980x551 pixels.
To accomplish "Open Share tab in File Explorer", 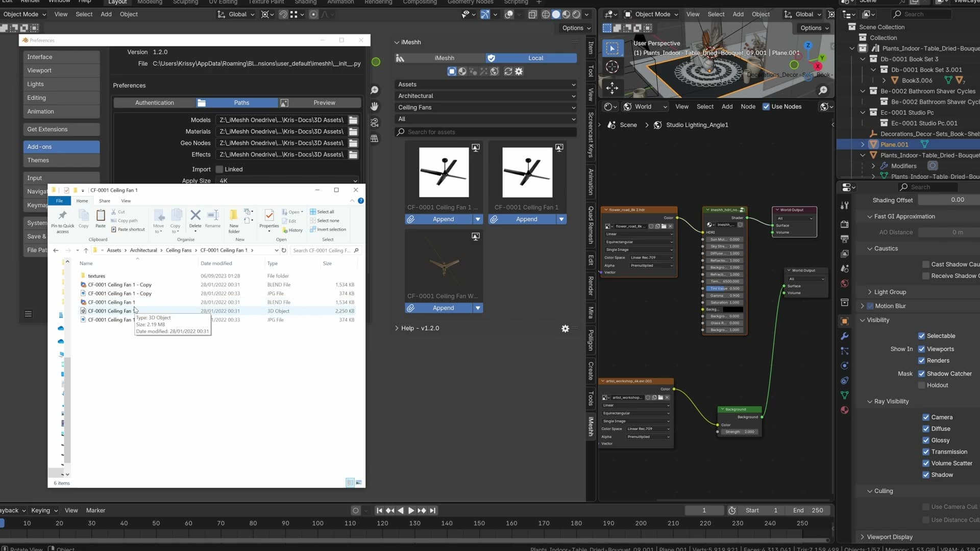I will pos(105,201).
